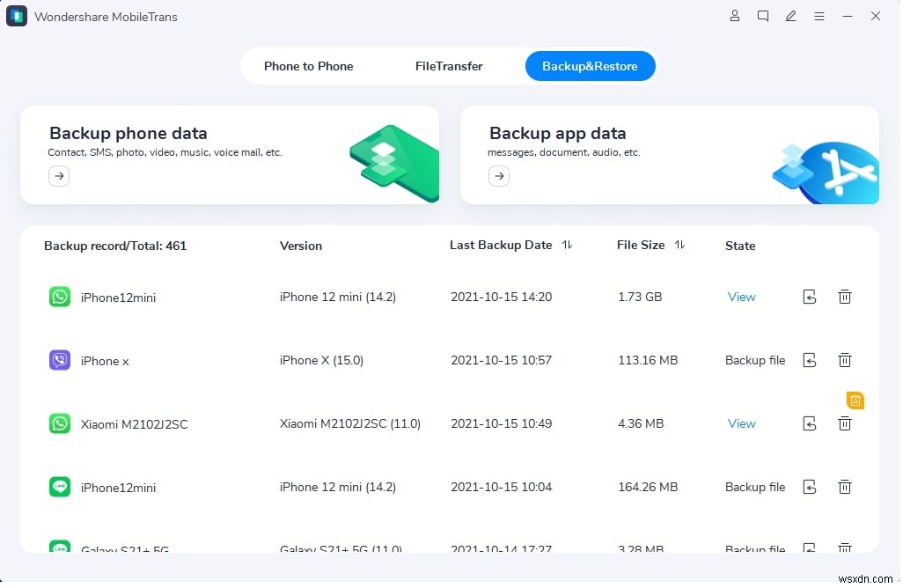Image resolution: width=903 pixels, height=588 pixels.
Task: Restore the iPhone12mini WhatsApp backup
Action: pos(810,297)
